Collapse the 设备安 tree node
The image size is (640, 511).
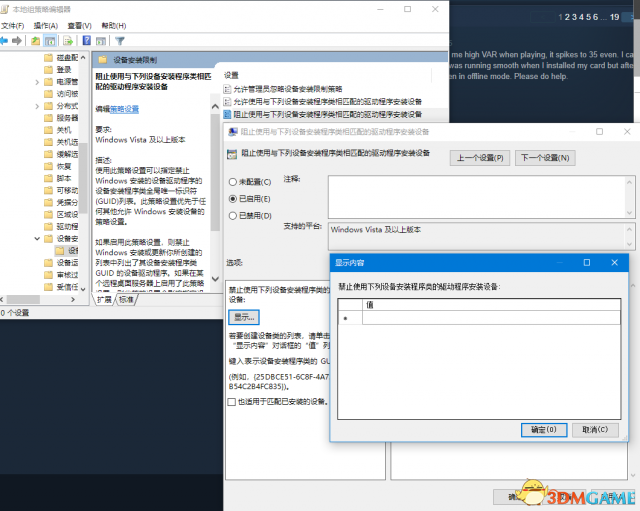37,238
